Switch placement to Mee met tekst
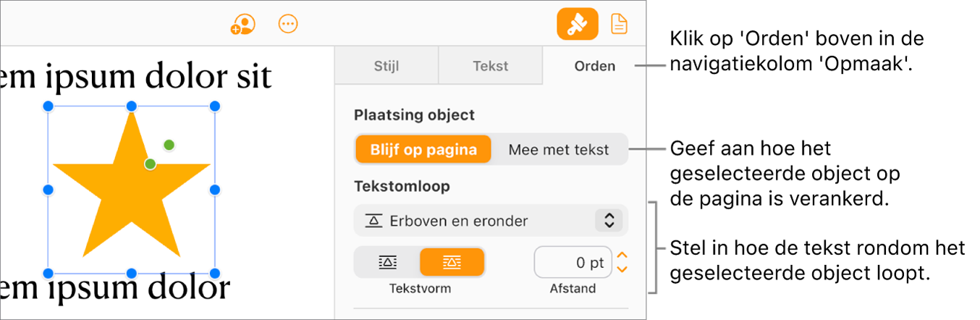 tap(559, 150)
